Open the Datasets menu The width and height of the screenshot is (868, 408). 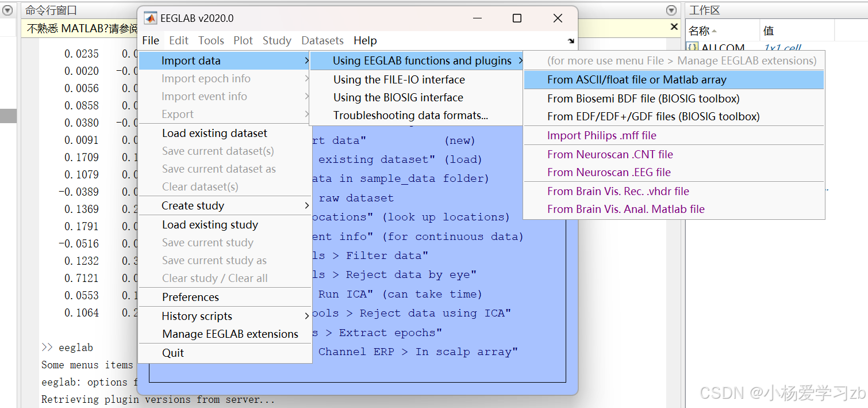[322, 40]
